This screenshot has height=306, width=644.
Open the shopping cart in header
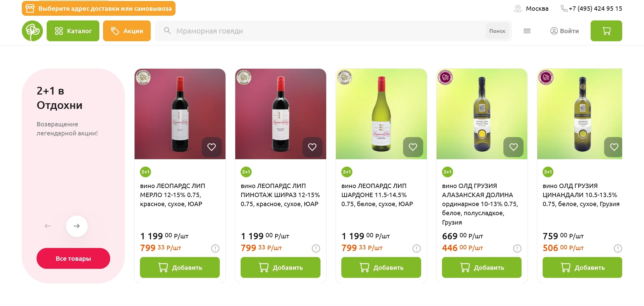pyautogui.click(x=606, y=31)
